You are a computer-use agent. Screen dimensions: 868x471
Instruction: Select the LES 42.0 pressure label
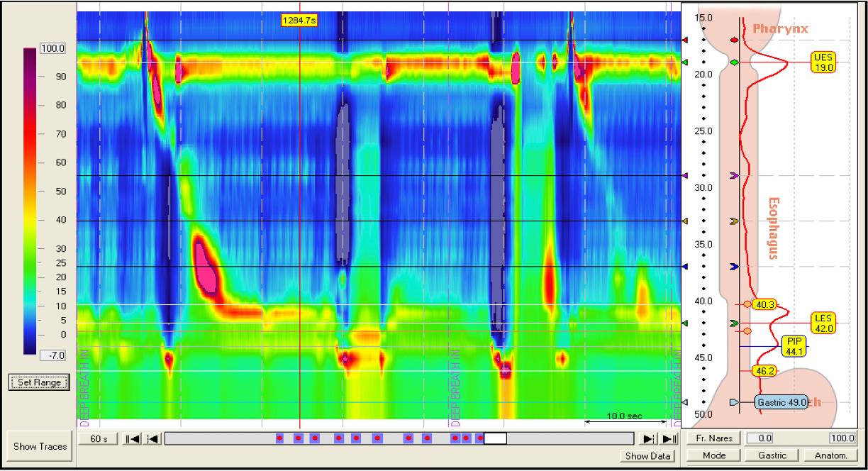pyautogui.click(x=823, y=323)
